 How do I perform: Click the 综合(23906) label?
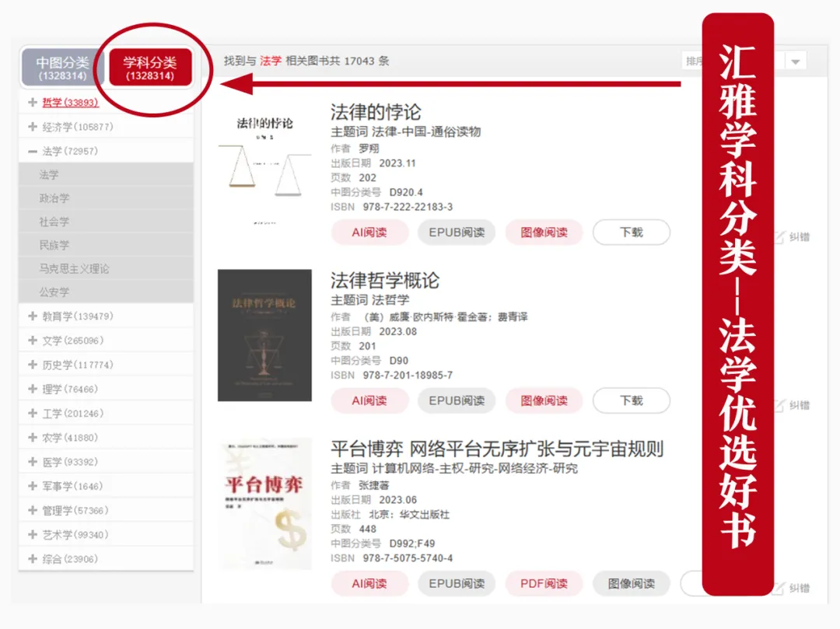[70, 559]
